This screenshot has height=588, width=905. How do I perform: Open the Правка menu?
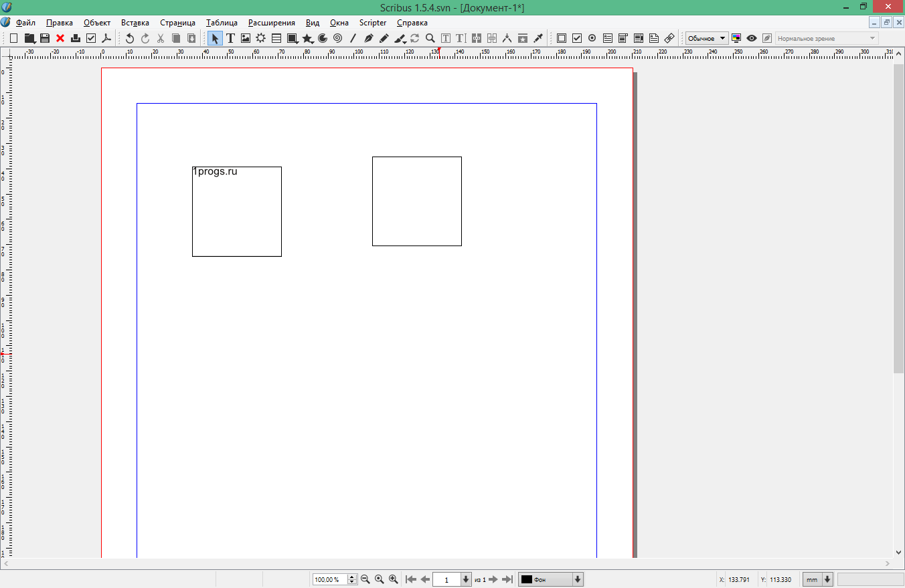point(60,23)
